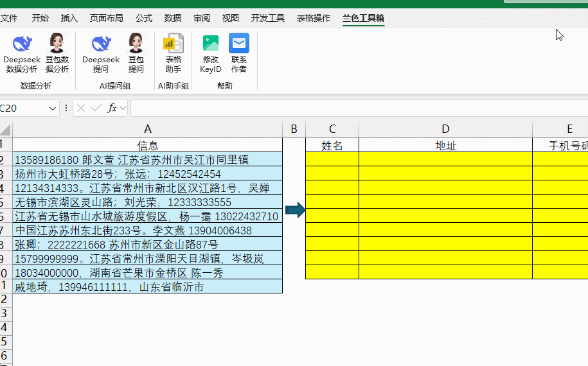The image size is (588, 366).
Task: Click the formula bar confirm checkmark
Action: pos(96,109)
